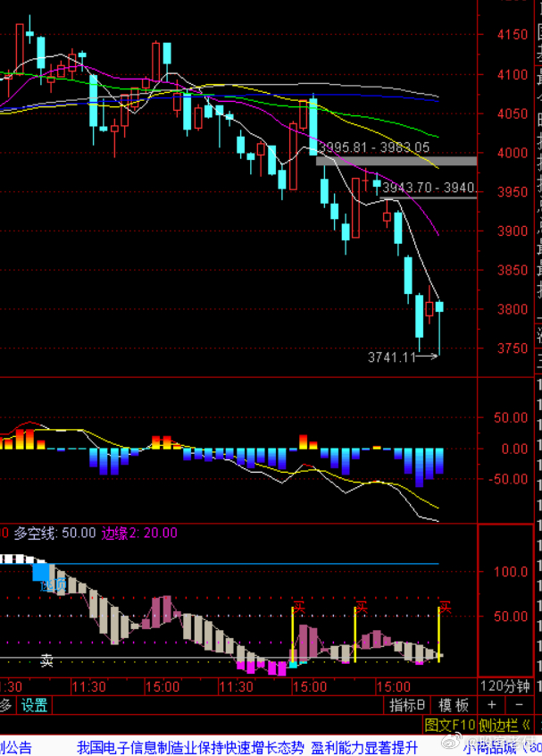Click the 4150 price axis label
Image resolution: width=542 pixels, height=756 pixels.
(513, 35)
